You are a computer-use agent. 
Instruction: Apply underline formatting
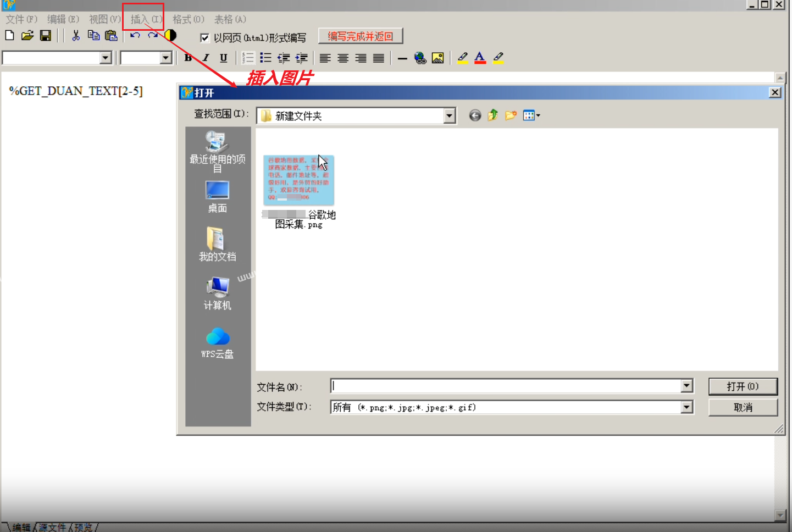[x=223, y=58]
